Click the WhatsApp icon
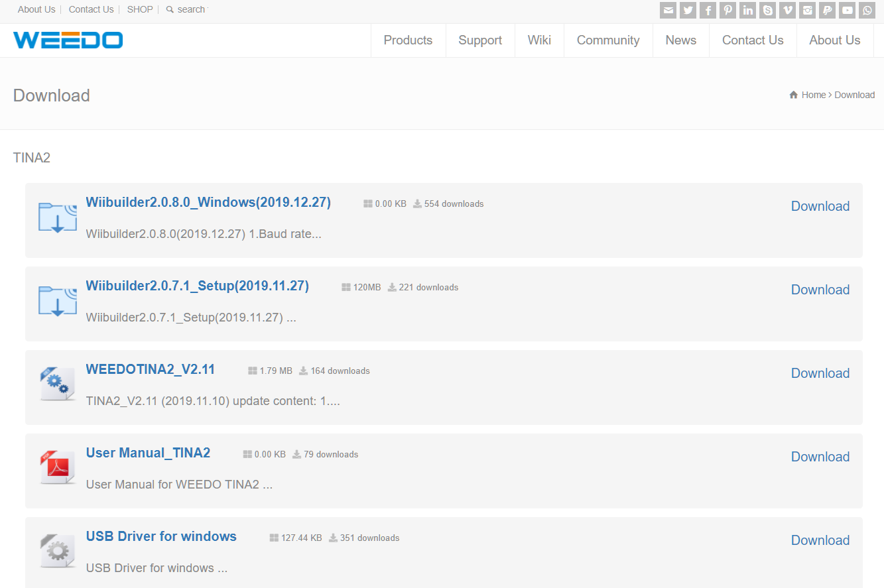884x588 pixels. [x=867, y=10]
